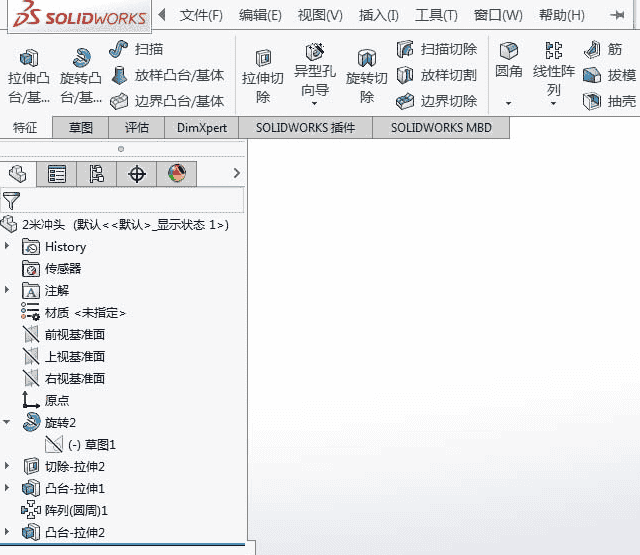Switch to the DimXpert tab
The height and width of the screenshot is (555, 640).
point(202,128)
